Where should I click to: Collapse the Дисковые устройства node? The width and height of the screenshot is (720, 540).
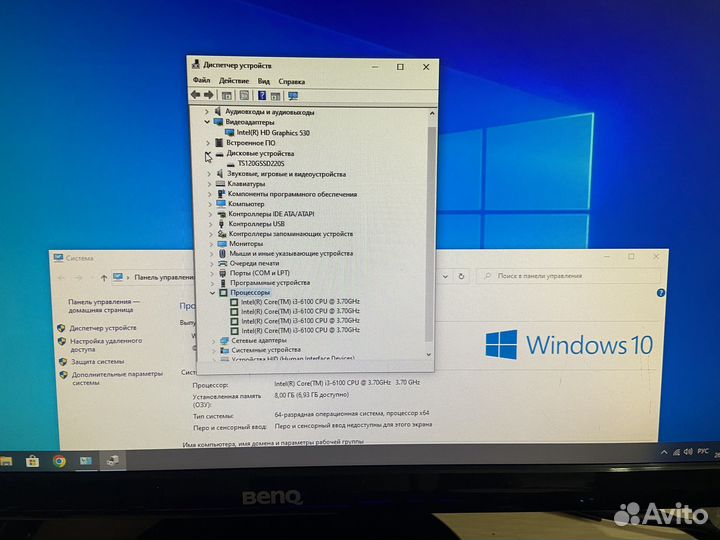(208, 153)
